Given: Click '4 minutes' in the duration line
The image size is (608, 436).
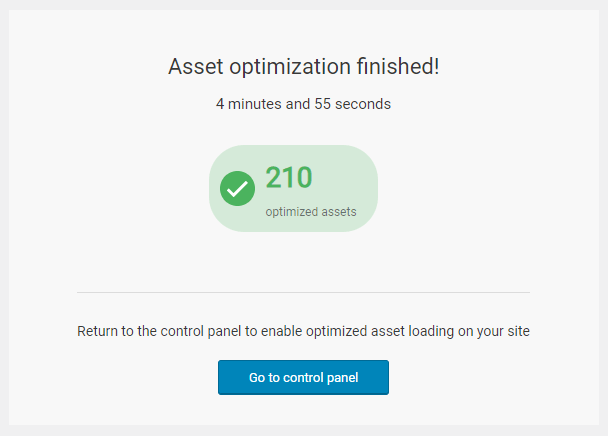Looking at the screenshot, I should (x=247, y=103).
